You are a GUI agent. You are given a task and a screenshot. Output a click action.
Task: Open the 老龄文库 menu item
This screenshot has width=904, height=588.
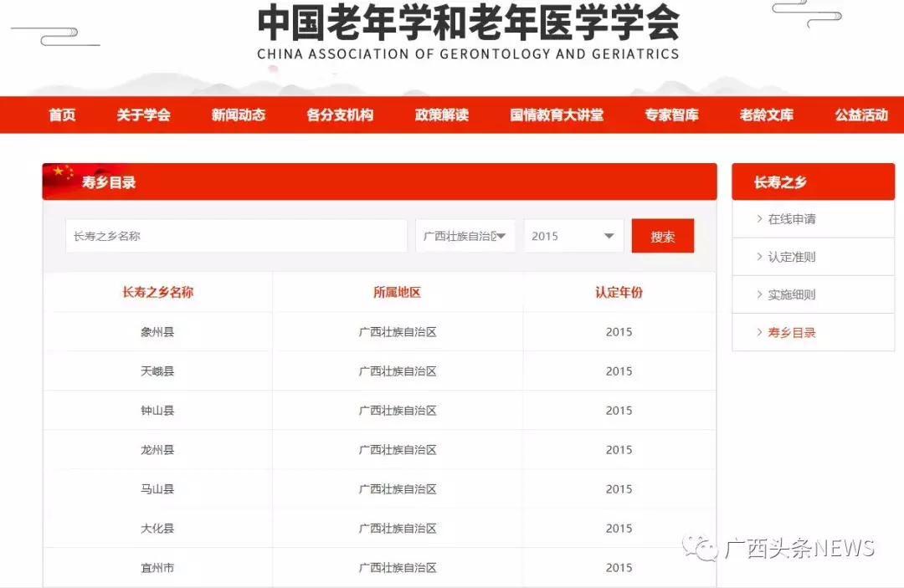[x=766, y=115]
